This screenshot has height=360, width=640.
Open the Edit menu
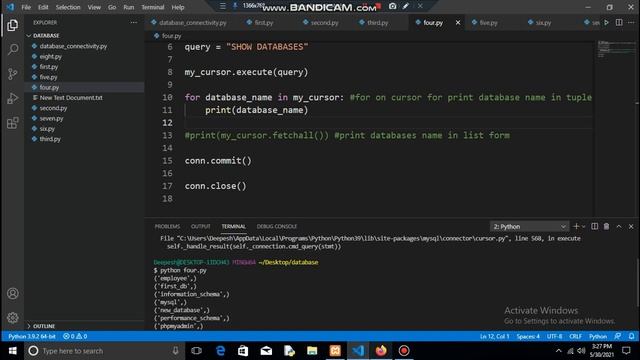point(43,7)
